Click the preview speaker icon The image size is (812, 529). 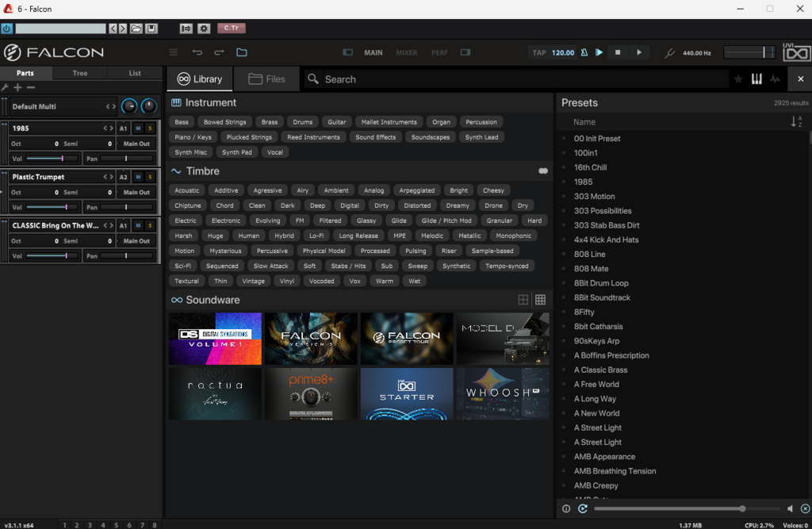pos(790,509)
